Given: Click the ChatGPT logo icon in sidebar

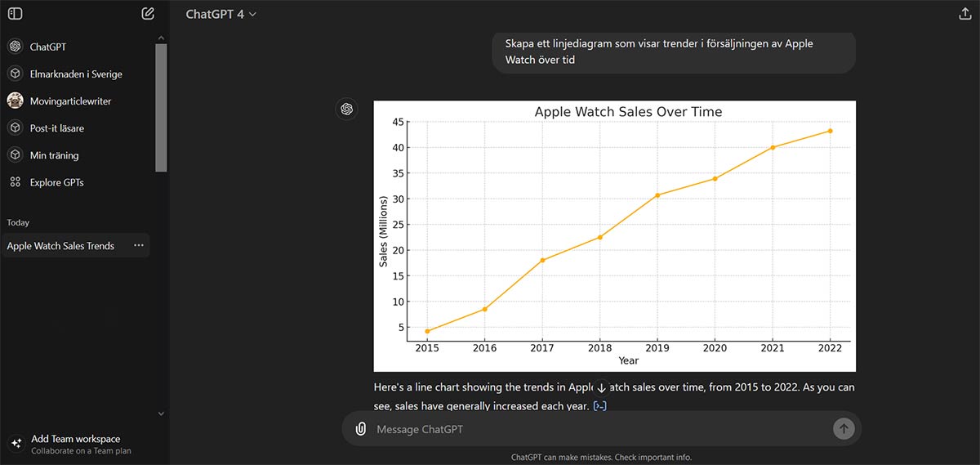Looking at the screenshot, I should tap(15, 47).
